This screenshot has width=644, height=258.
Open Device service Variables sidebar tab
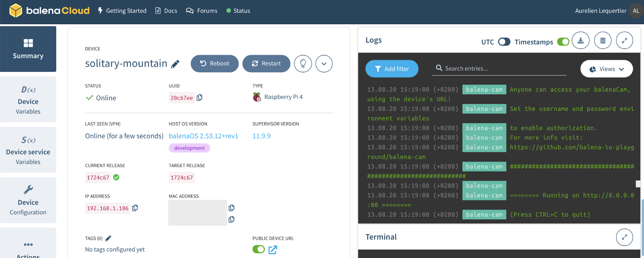click(x=28, y=150)
